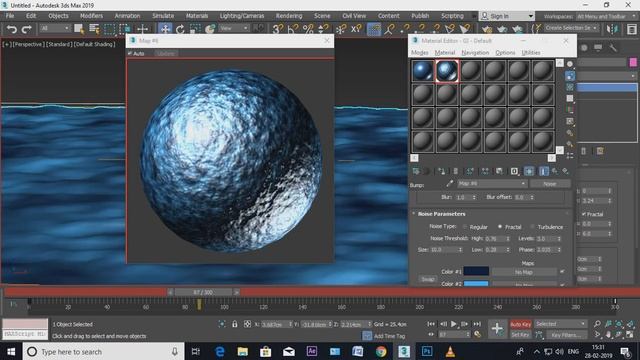Select the Regular noise type
Image resolution: width=640 pixels, height=360 pixels.
pos(465,227)
